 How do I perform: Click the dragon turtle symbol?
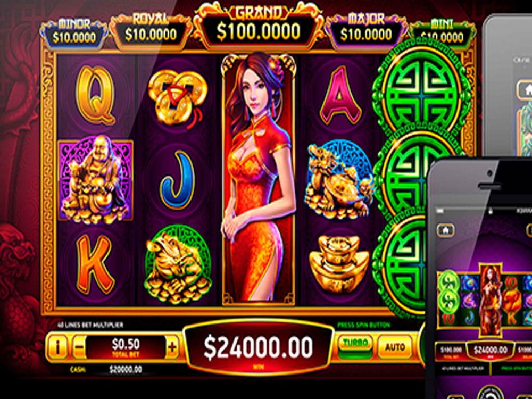point(339,179)
